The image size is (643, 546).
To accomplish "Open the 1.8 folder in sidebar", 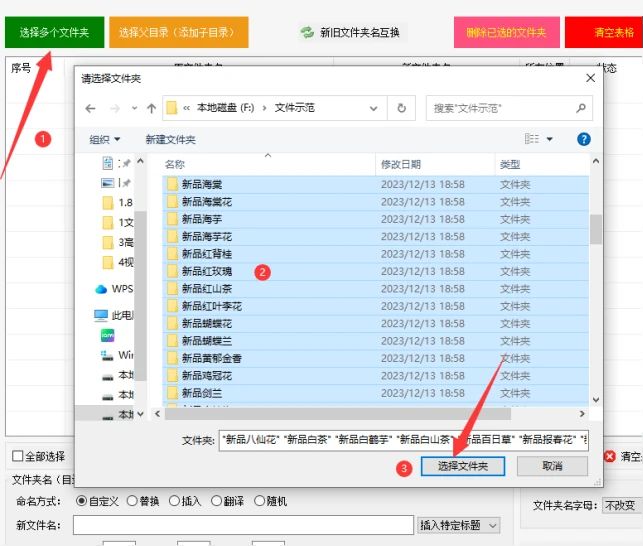I will point(117,203).
